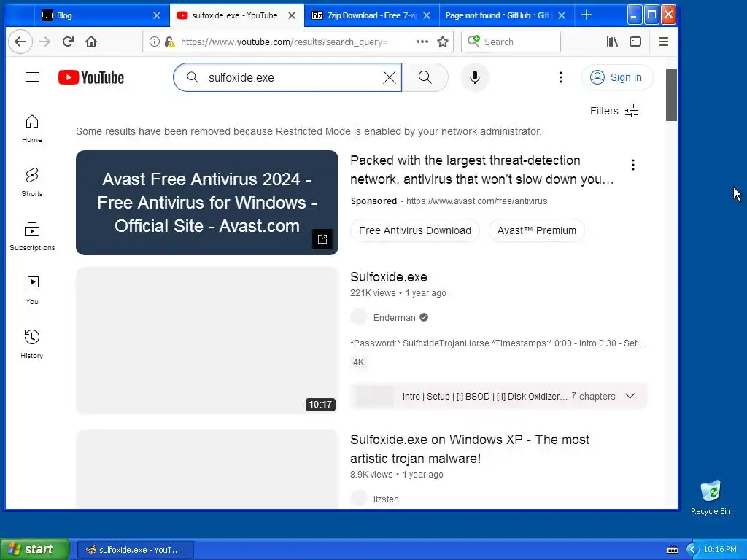Viewport: 747px width, 560px height.
Task: Open more options for the Avast ad
Action: (x=632, y=165)
